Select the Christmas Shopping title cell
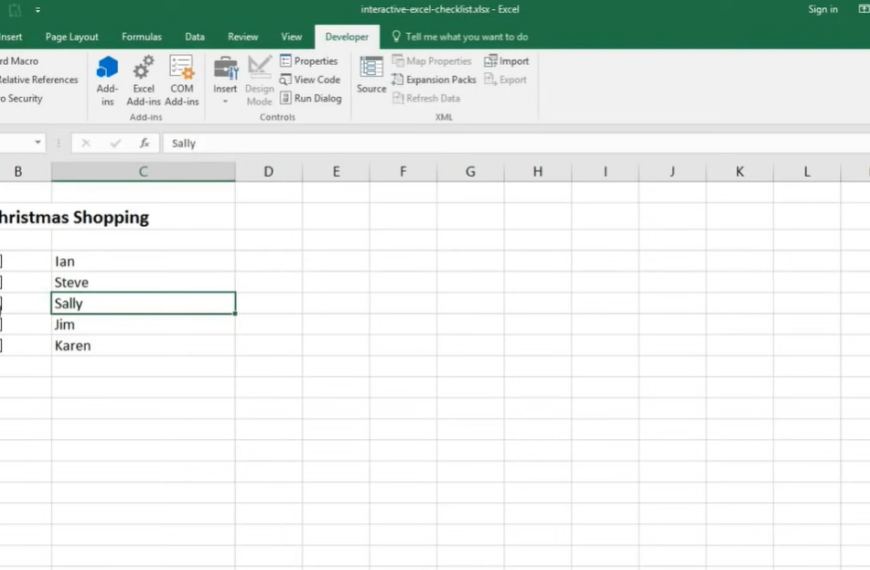The height and width of the screenshot is (570, 870). [x=74, y=217]
